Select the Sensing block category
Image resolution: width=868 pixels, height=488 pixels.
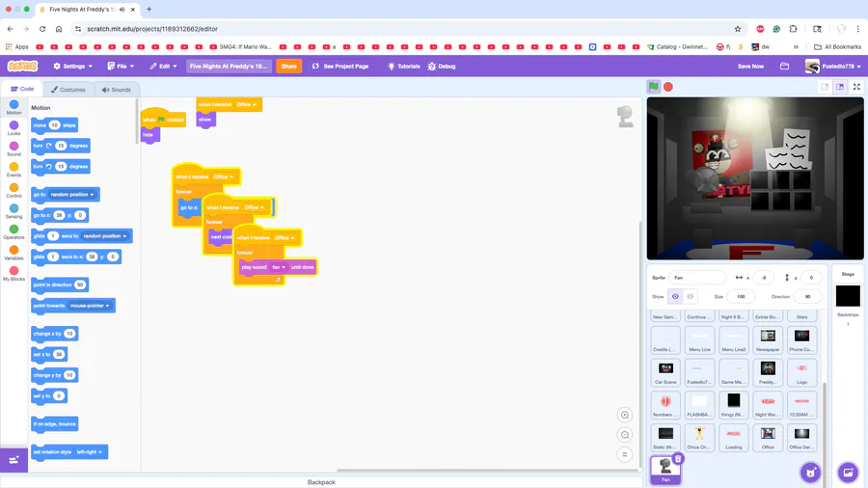[14, 211]
